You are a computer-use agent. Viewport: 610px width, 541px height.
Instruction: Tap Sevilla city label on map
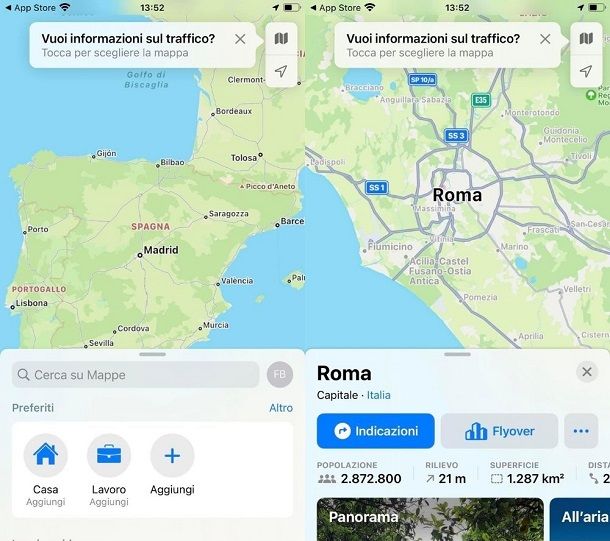coord(101,343)
